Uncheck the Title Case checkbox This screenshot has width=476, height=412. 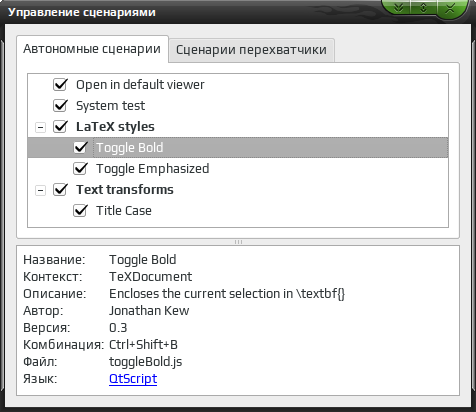80,211
